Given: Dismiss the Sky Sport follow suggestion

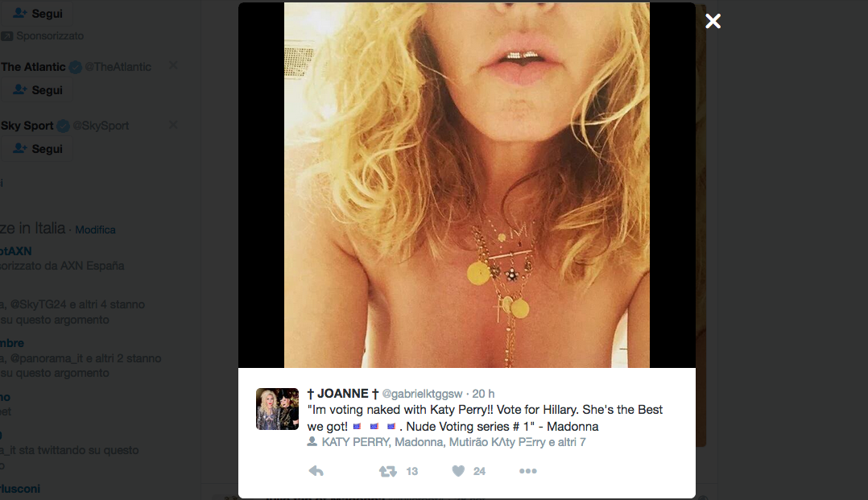Looking at the screenshot, I should click(x=173, y=124).
